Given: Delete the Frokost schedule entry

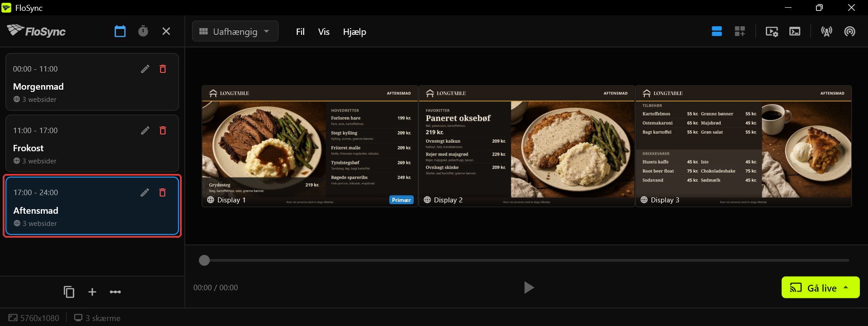Looking at the screenshot, I should click(x=163, y=130).
